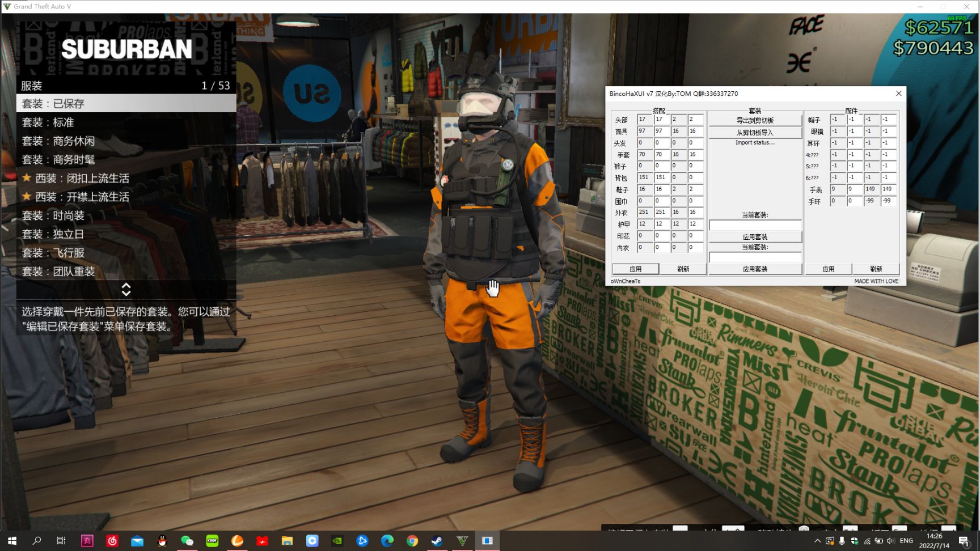Click the menu scroll up-down arrows
This screenshot has height=551, width=980.
coord(126,290)
